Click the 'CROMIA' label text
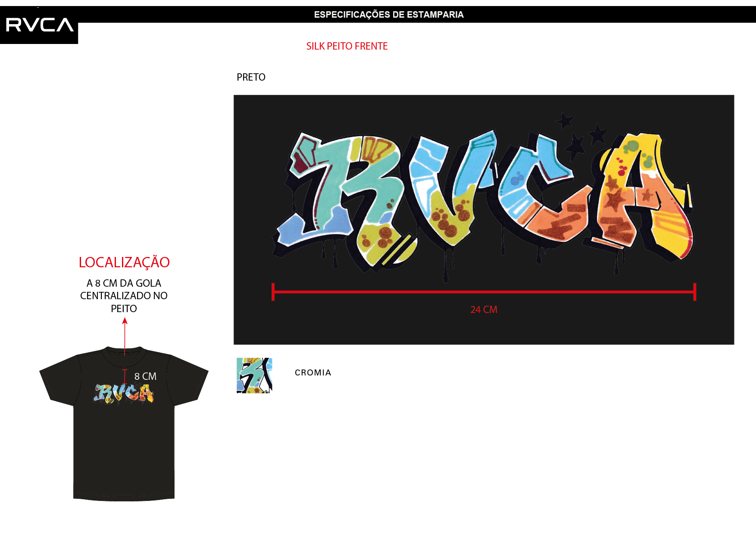Screen dimensions: 756x535 point(313,372)
